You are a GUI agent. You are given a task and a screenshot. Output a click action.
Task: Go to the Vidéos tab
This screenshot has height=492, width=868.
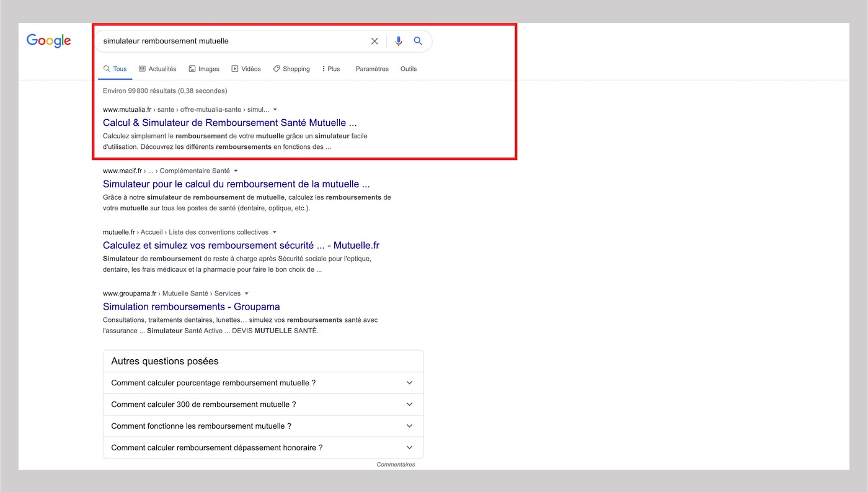point(246,69)
